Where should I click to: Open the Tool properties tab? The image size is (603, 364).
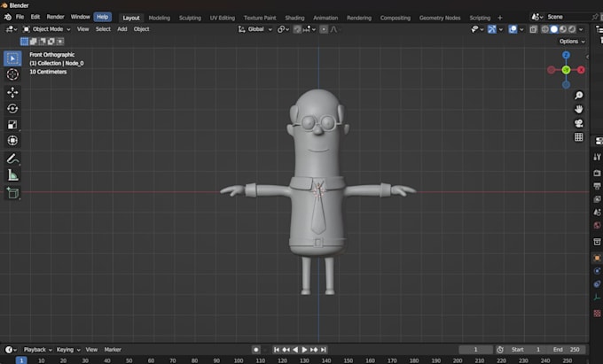[597, 157]
